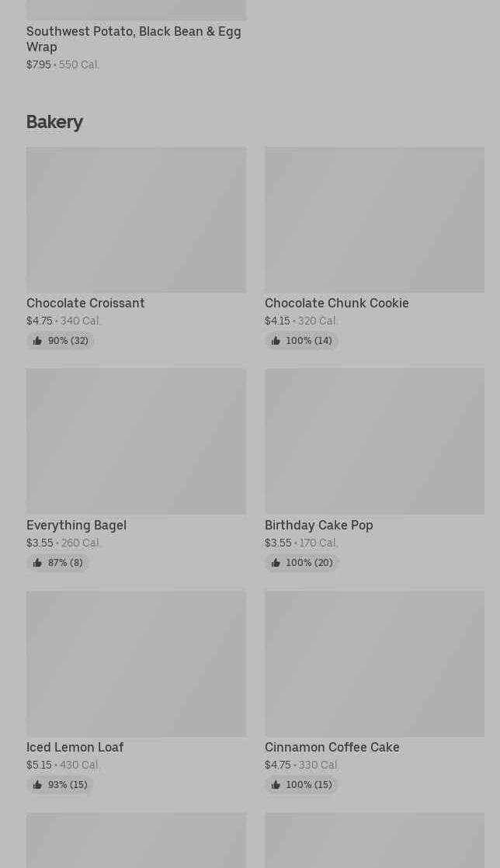Screen dimensions: 500x868
Task: Click the Chocolate Chunk Cookie title
Action: [x=336, y=303]
